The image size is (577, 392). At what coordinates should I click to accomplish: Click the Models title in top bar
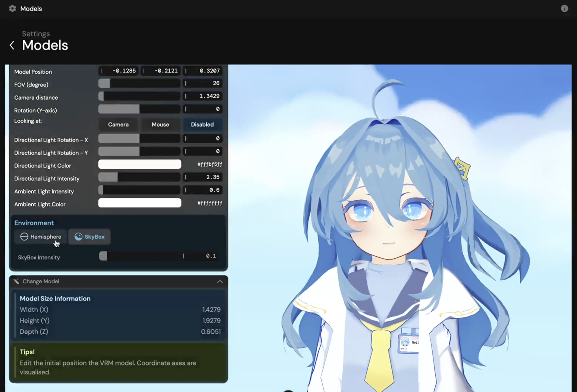click(31, 9)
